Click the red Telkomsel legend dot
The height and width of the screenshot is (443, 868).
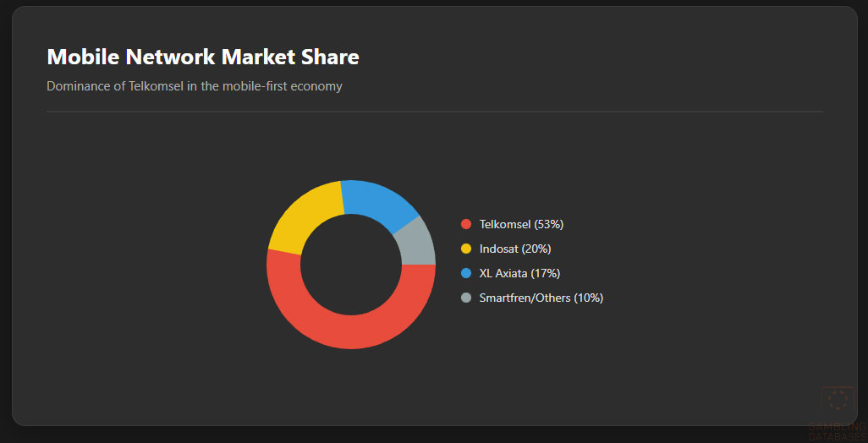(465, 224)
